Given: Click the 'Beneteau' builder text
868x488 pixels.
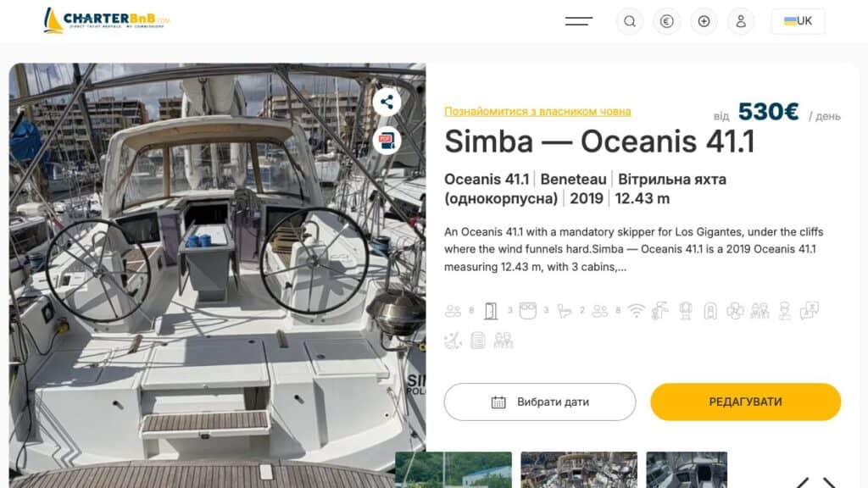Looking at the screenshot, I should tap(574, 180).
